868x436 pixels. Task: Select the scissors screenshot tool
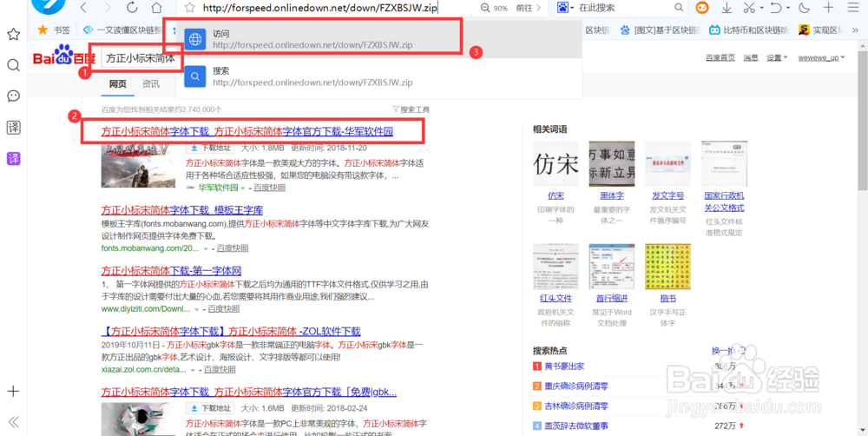pos(749,8)
